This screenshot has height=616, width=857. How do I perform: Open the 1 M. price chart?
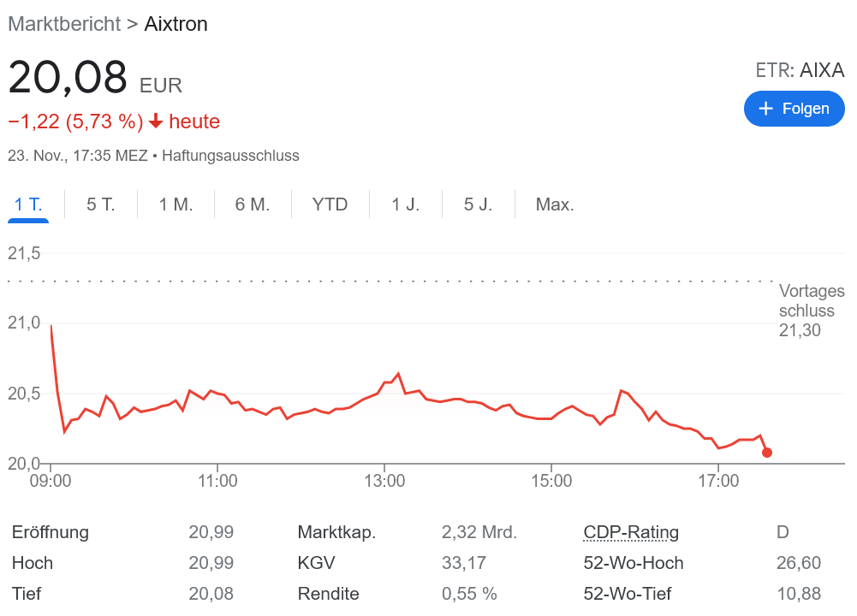click(175, 204)
